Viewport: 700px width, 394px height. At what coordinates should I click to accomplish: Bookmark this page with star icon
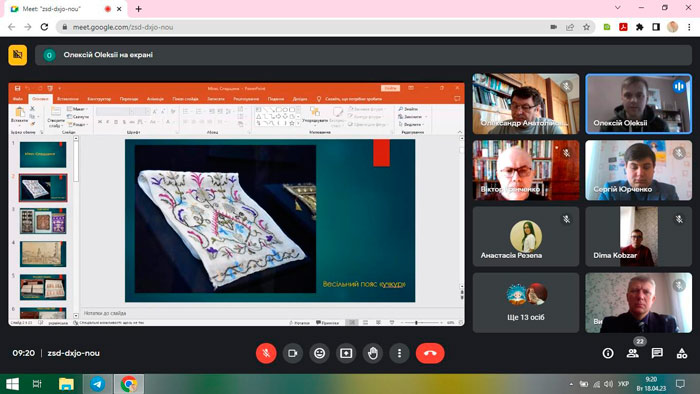pyautogui.click(x=586, y=27)
